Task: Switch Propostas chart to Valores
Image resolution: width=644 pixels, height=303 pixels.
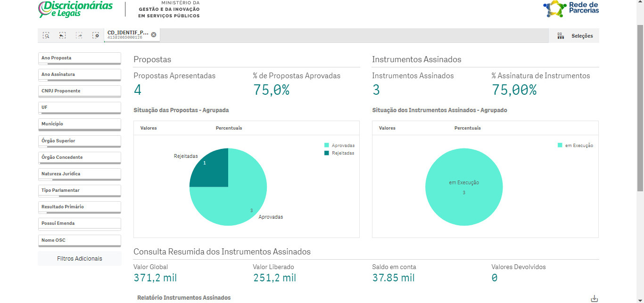Action: (x=149, y=128)
